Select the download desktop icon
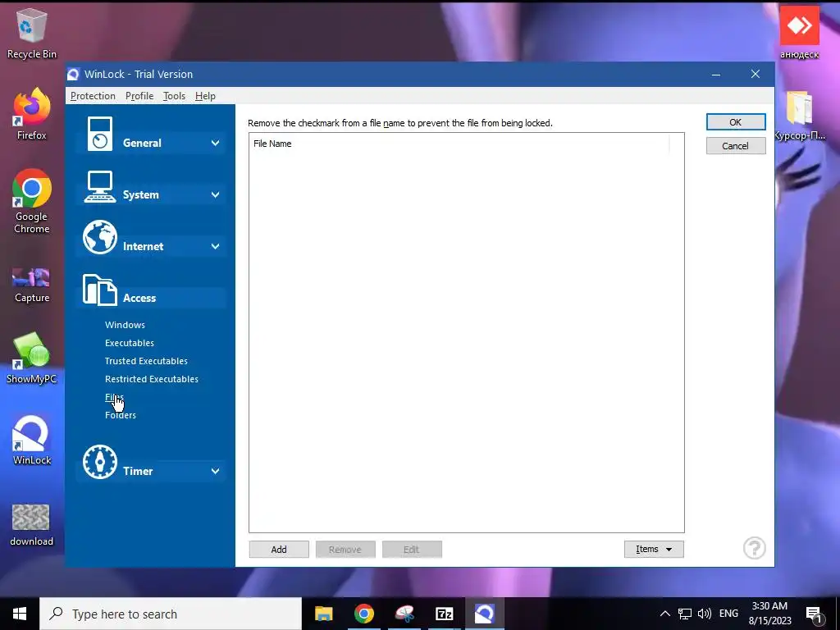Viewport: 840px width, 630px height. point(32,525)
